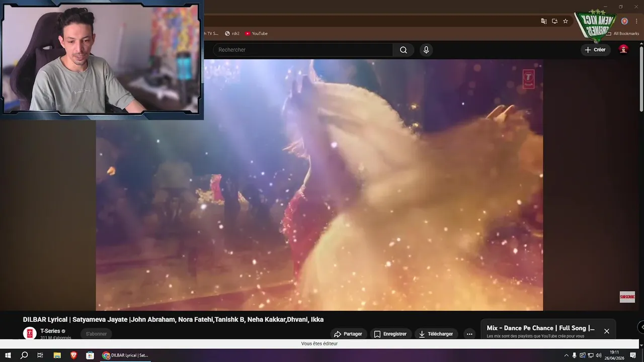
Task: Click the volume speaker tray icon
Action: pos(599,355)
